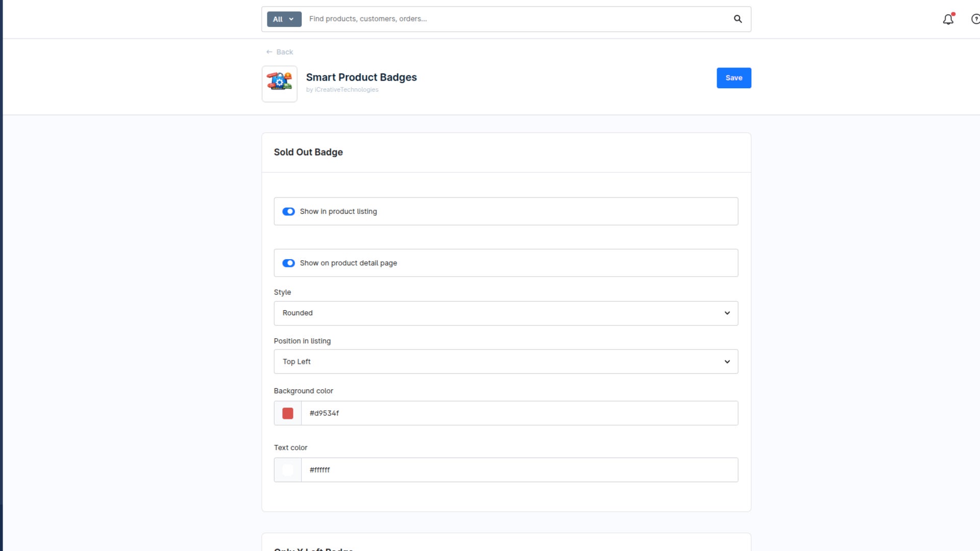Click the Smart Product Badges app logo
The height and width of the screenshot is (551, 980).
pyautogui.click(x=279, y=84)
